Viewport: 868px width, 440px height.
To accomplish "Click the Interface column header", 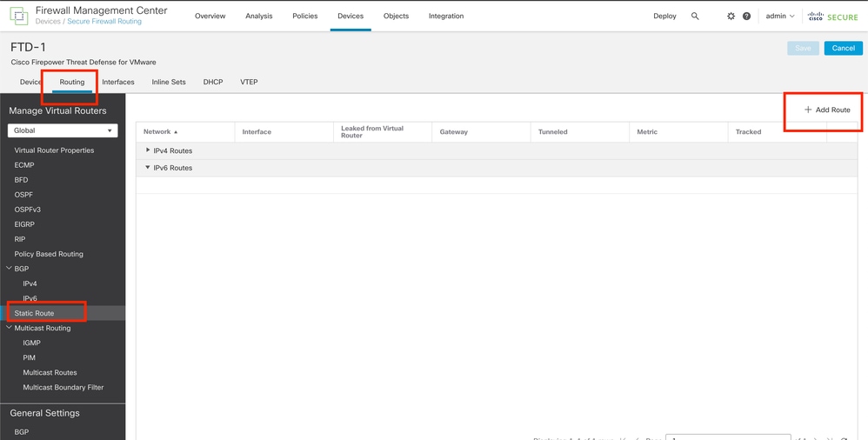I will [257, 131].
